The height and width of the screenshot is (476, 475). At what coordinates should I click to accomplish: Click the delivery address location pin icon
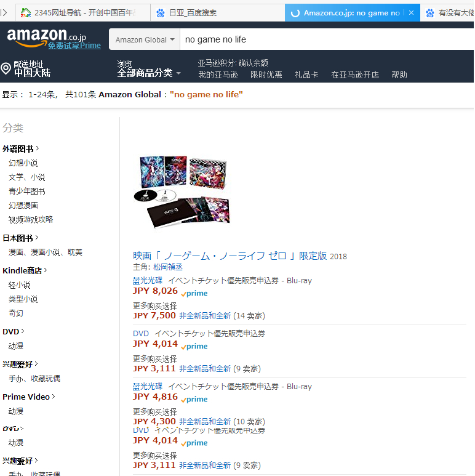coord(6,68)
